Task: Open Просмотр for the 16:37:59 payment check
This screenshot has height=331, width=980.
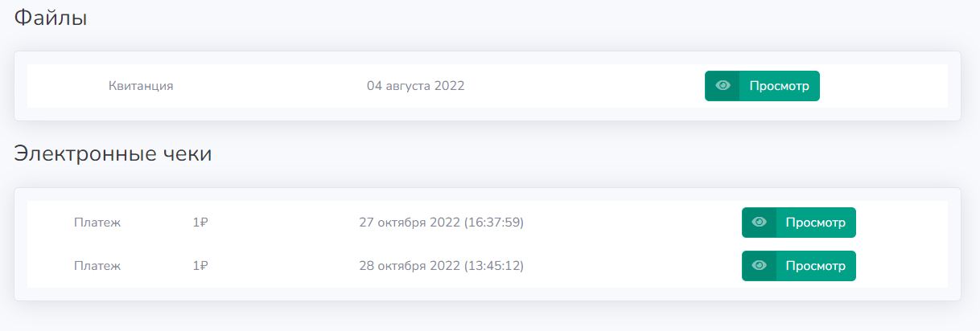Action: [798, 223]
